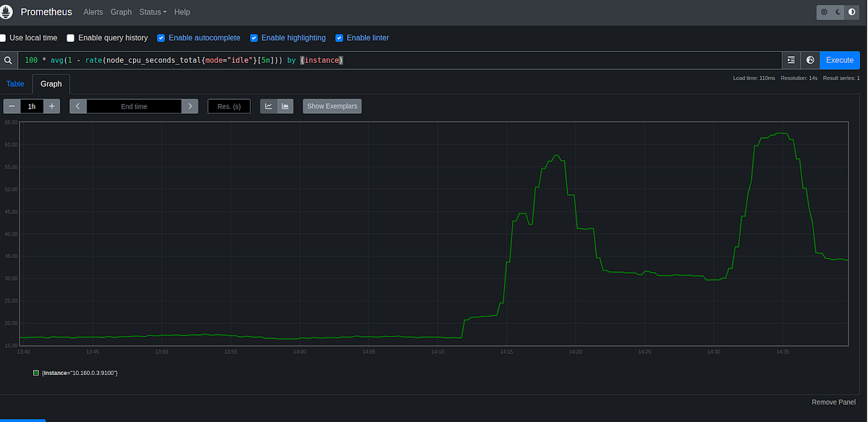Switch graph to stacked display icon
This screenshot has height=422, width=868.
pyautogui.click(x=285, y=105)
